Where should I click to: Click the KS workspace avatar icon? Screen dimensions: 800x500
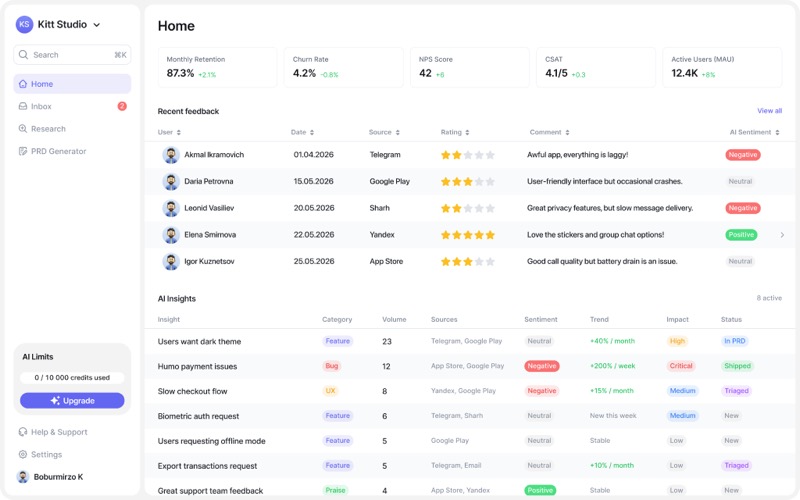(x=24, y=24)
